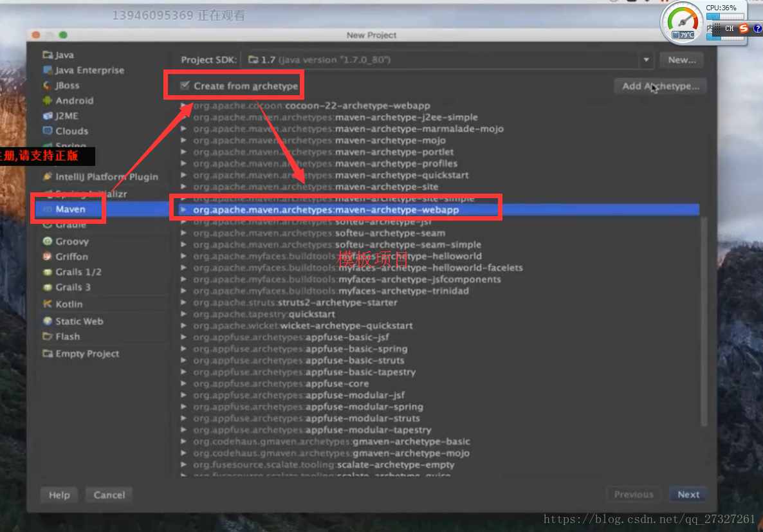Screen dimensions: 763x532
Task: Expand appfuse-basic-spring node
Action: [x=183, y=349]
